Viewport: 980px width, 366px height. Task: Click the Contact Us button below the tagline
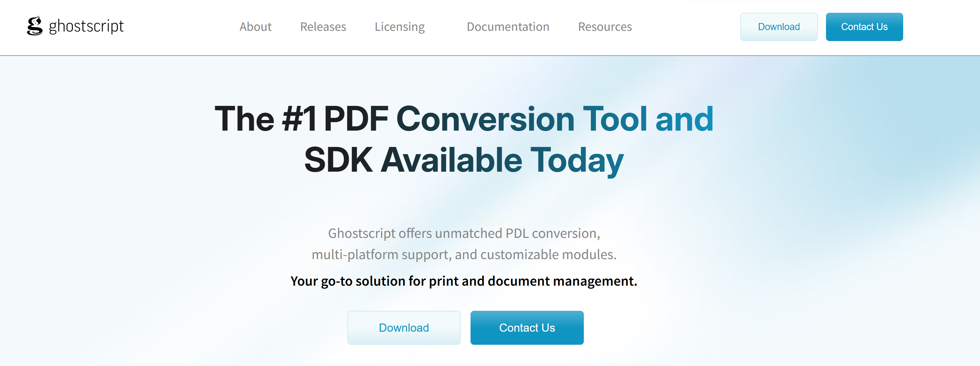[x=527, y=327]
